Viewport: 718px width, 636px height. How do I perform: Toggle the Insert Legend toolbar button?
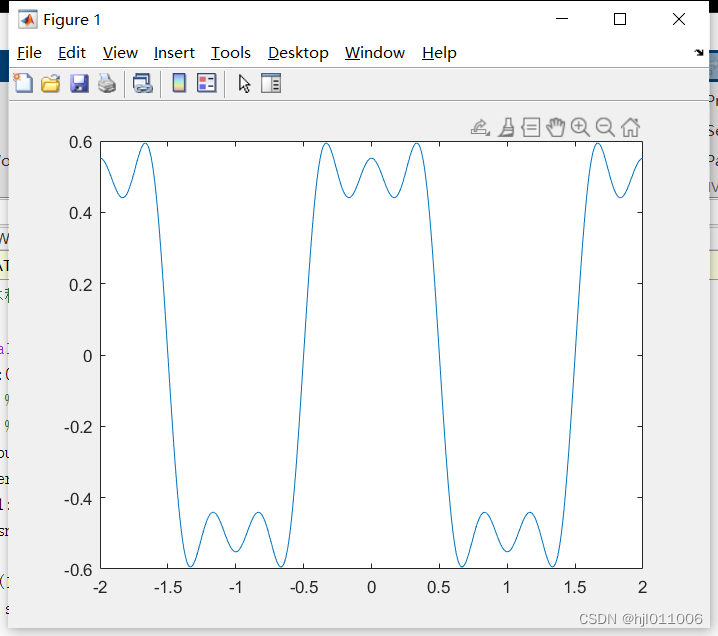coord(207,84)
